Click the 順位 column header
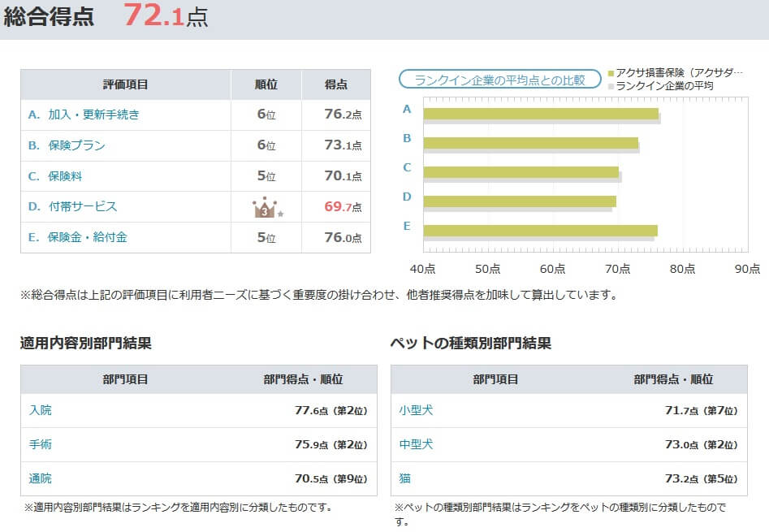Image resolution: width=769 pixels, height=532 pixels. (x=266, y=84)
